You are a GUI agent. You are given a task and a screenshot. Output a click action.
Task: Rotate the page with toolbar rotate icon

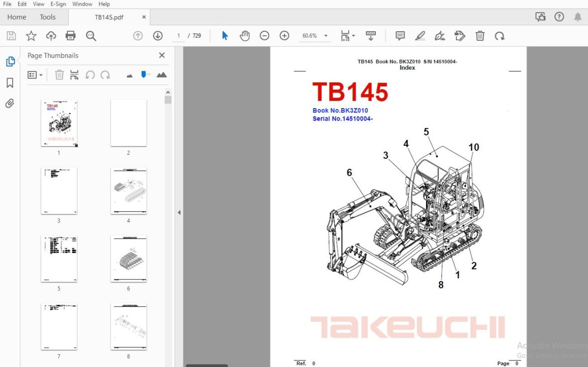(x=500, y=36)
